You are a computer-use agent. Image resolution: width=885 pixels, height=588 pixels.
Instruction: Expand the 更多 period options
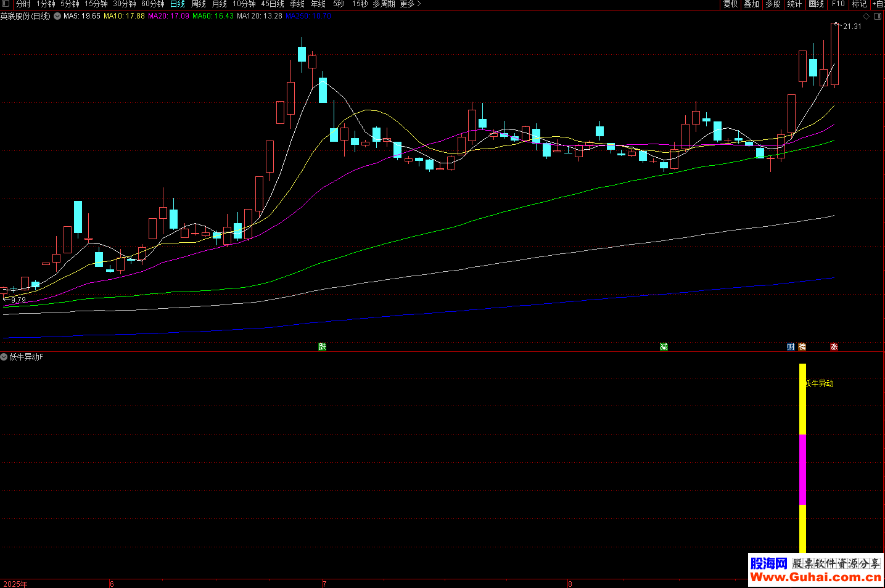pos(411,4)
